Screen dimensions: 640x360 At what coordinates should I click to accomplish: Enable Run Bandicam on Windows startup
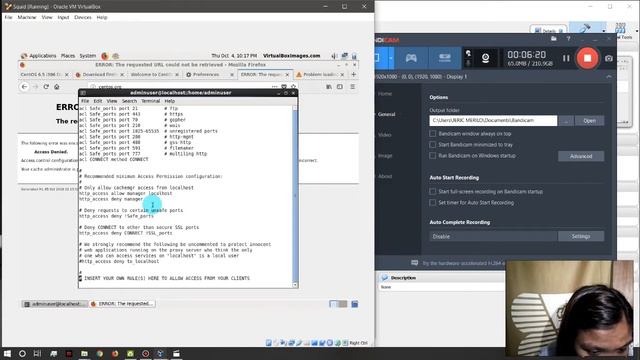432,156
